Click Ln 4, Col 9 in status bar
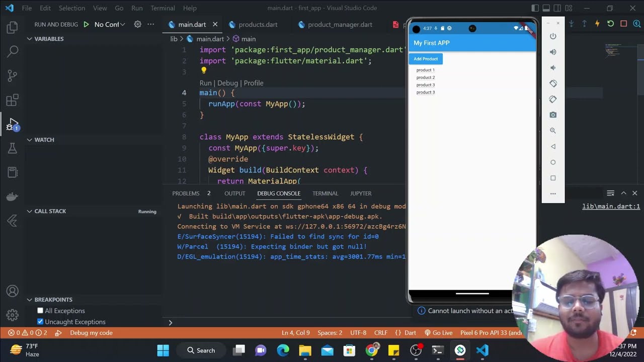 296,333
